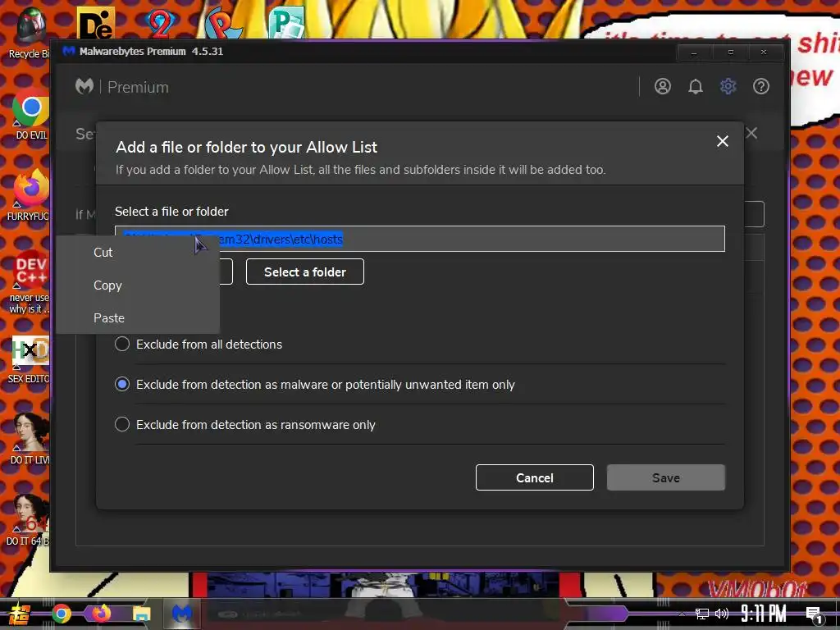The height and width of the screenshot is (630, 840).
Task: Open the Firefox desktop shortcut
Action: (x=30, y=195)
